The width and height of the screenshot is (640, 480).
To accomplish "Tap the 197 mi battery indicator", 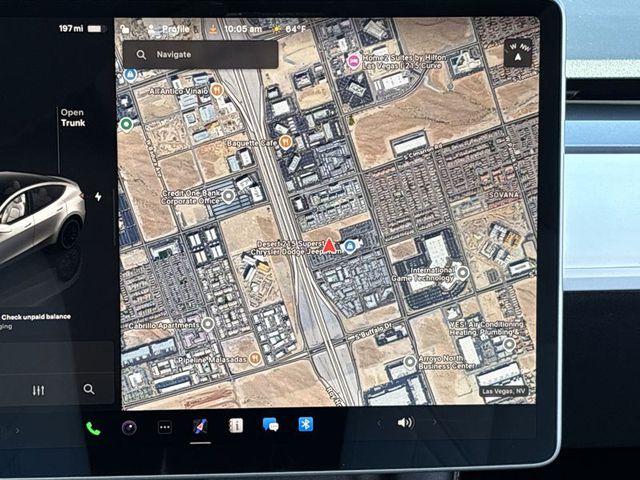I will [82, 29].
